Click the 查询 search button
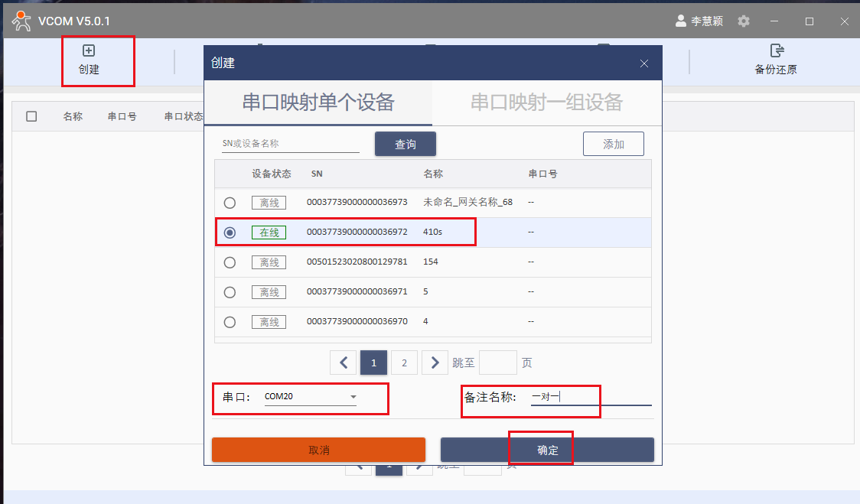This screenshot has width=860, height=504. pyautogui.click(x=405, y=144)
